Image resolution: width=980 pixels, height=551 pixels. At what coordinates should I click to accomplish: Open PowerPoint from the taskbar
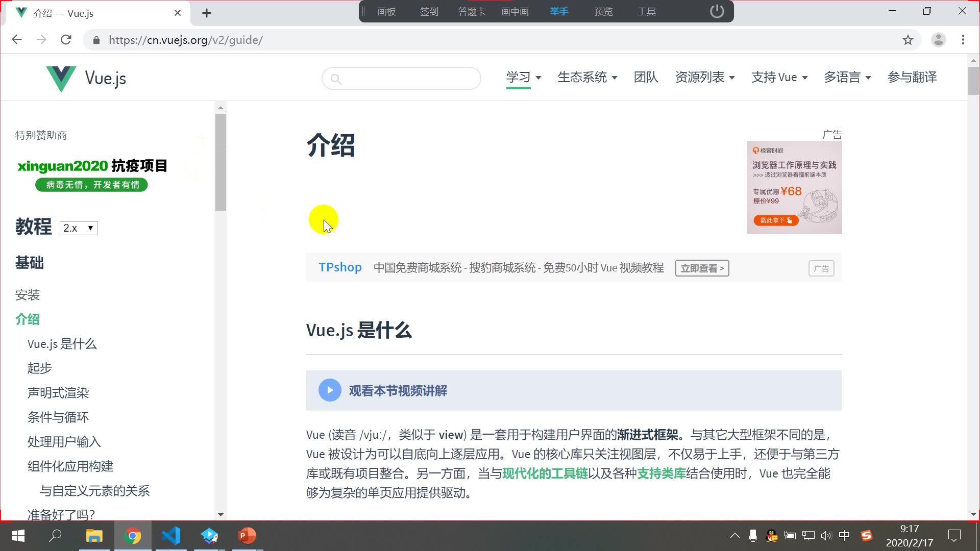(247, 536)
